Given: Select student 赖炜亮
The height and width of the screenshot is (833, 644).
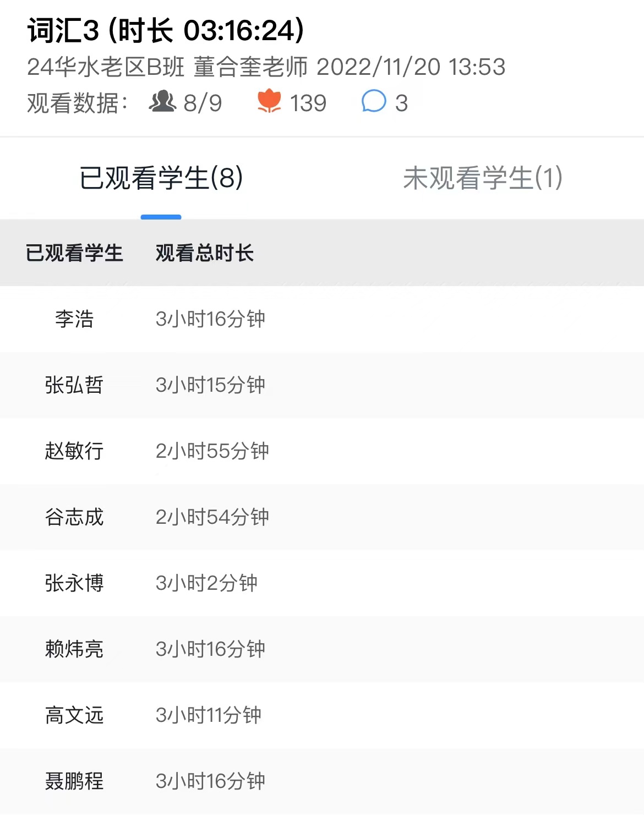Looking at the screenshot, I should click(x=322, y=649).
